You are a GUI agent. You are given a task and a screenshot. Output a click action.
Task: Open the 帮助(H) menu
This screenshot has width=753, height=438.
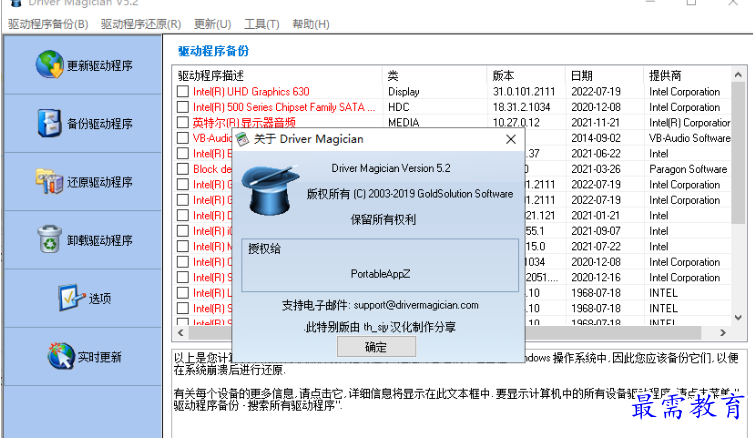click(311, 24)
